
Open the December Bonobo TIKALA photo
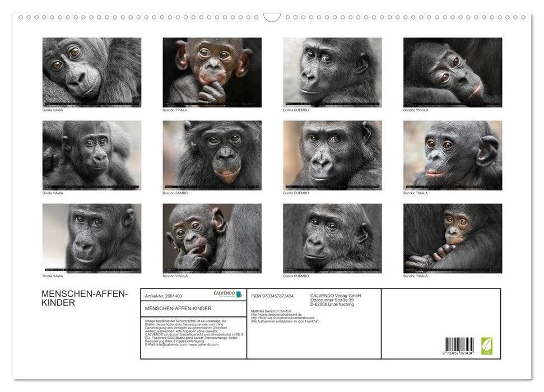(x=453, y=238)
